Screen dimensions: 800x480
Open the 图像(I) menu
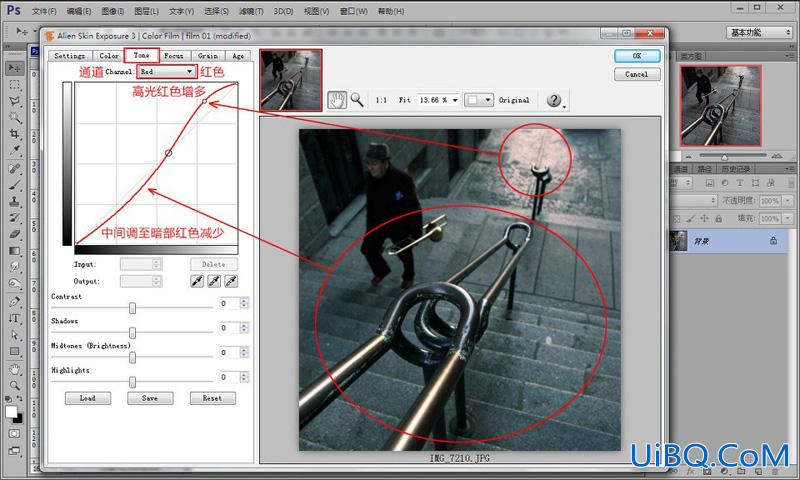click(112, 11)
